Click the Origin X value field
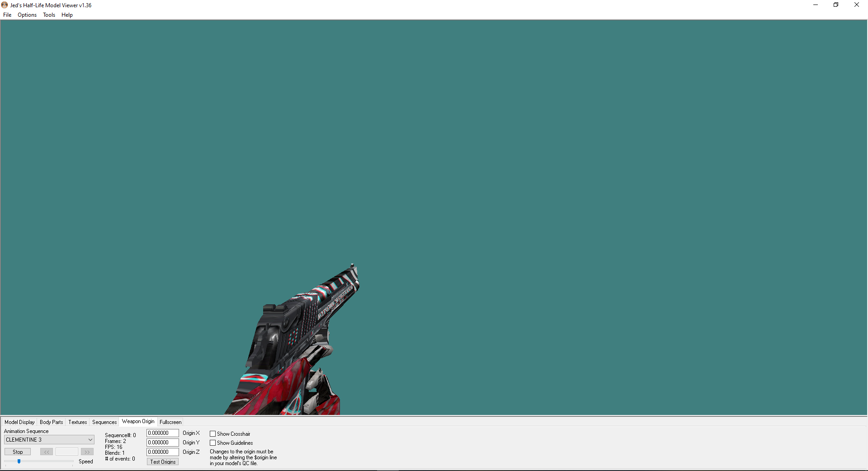This screenshot has width=868, height=471. (163, 433)
